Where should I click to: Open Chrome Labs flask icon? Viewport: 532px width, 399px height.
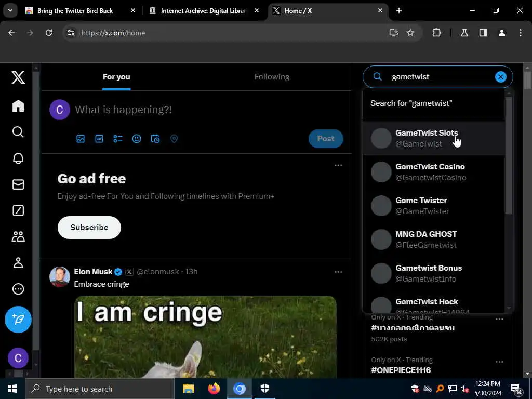tap(464, 33)
